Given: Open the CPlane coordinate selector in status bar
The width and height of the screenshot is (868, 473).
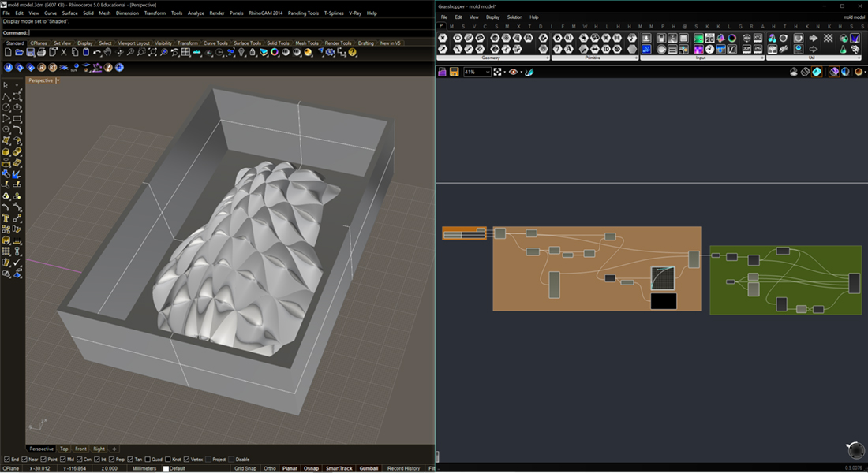Looking at the screenshot, I should tap(10, 468).
